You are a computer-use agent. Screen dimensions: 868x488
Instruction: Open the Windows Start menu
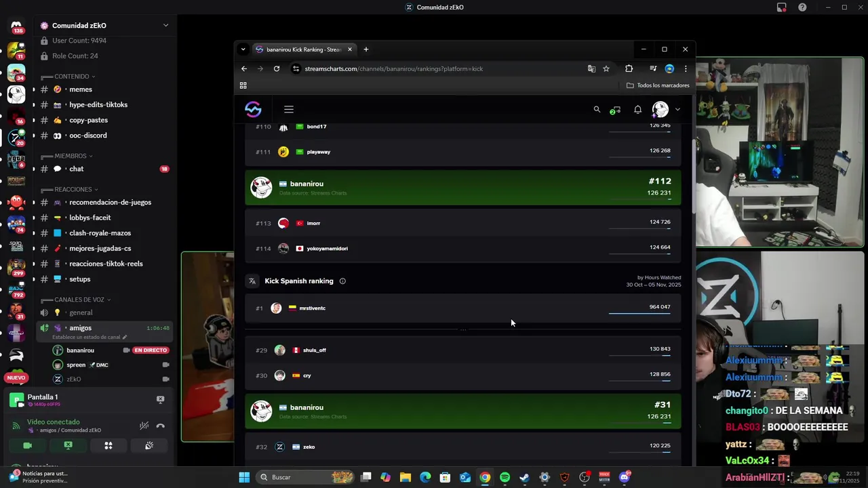pos(244,477)
